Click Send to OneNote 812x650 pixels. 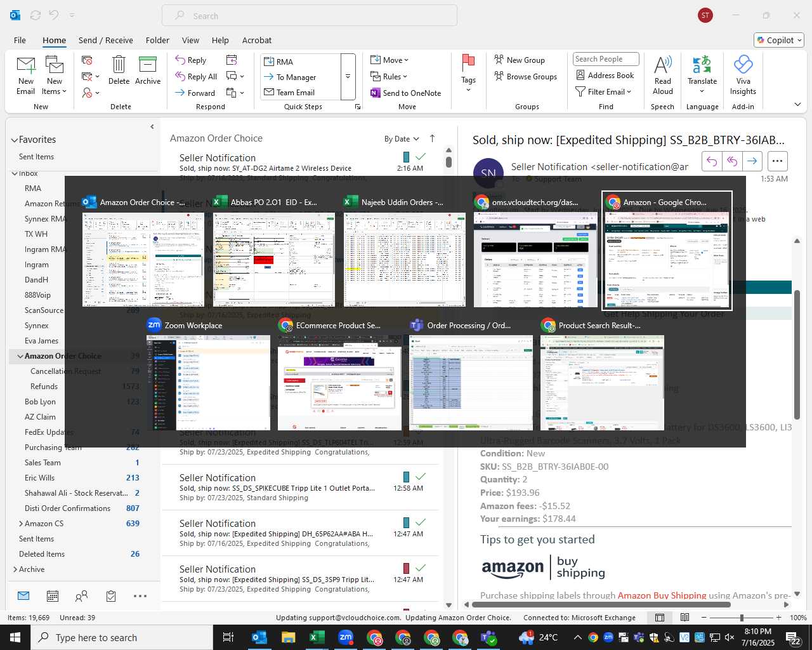(x=406, y=93)
